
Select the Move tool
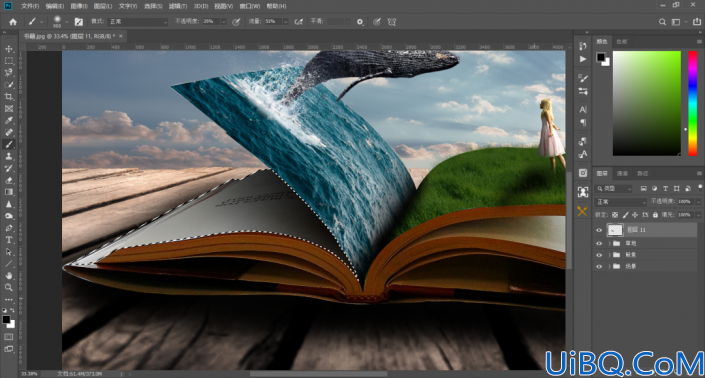[9, 49]
